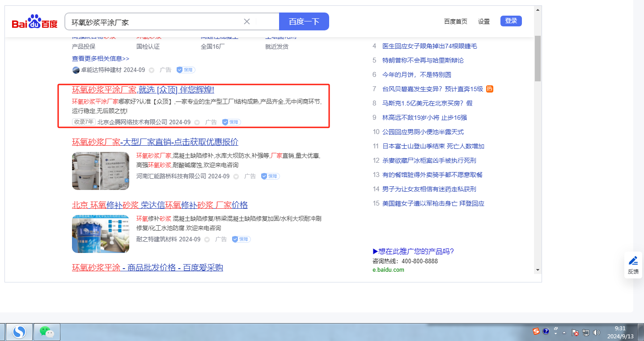Expand the dropdown arrow after 耐之特建筑材料 2024-09
The image size is (644, 341).
207,240
